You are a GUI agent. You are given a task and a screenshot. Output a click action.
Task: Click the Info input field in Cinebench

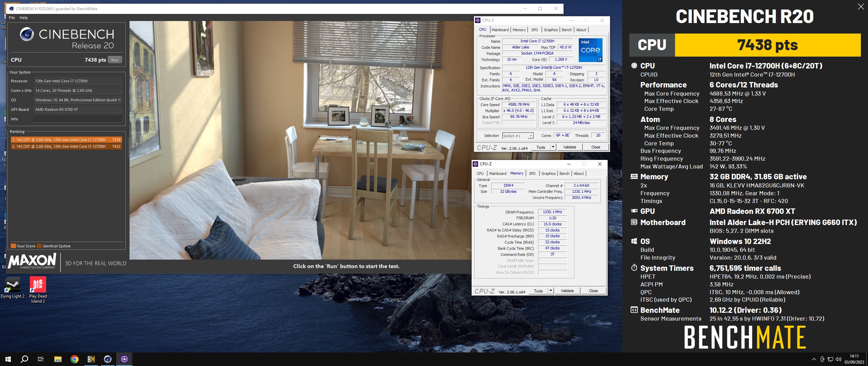pos(78,119)
